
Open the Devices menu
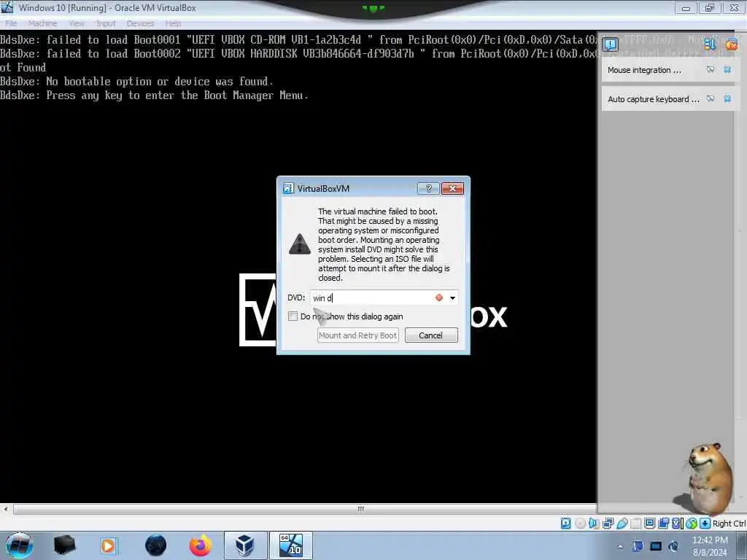coord(140,23)
